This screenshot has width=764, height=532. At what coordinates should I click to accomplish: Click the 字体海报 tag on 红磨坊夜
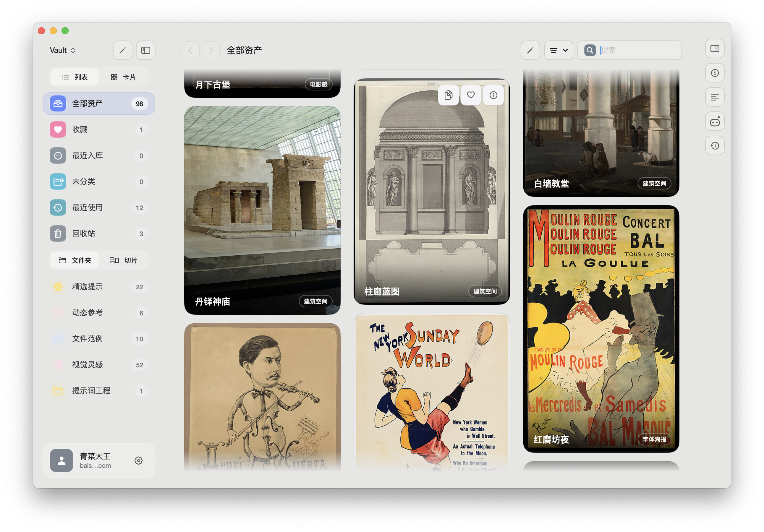pyautogui.click(x=654, y=439)
